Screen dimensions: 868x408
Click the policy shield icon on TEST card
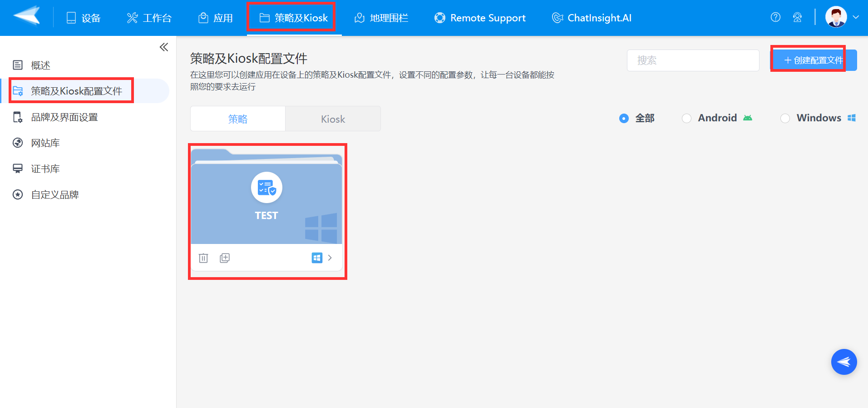coord(266,188)
